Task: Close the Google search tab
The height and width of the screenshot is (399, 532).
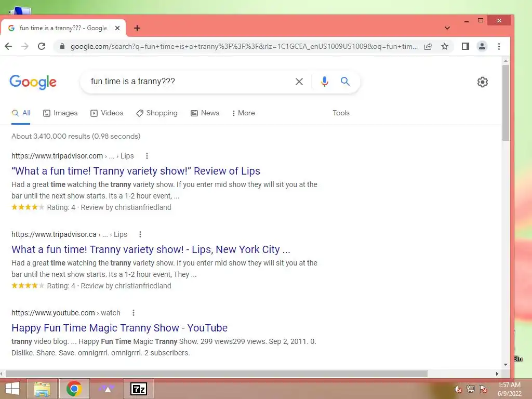Action: pos(117,28)
